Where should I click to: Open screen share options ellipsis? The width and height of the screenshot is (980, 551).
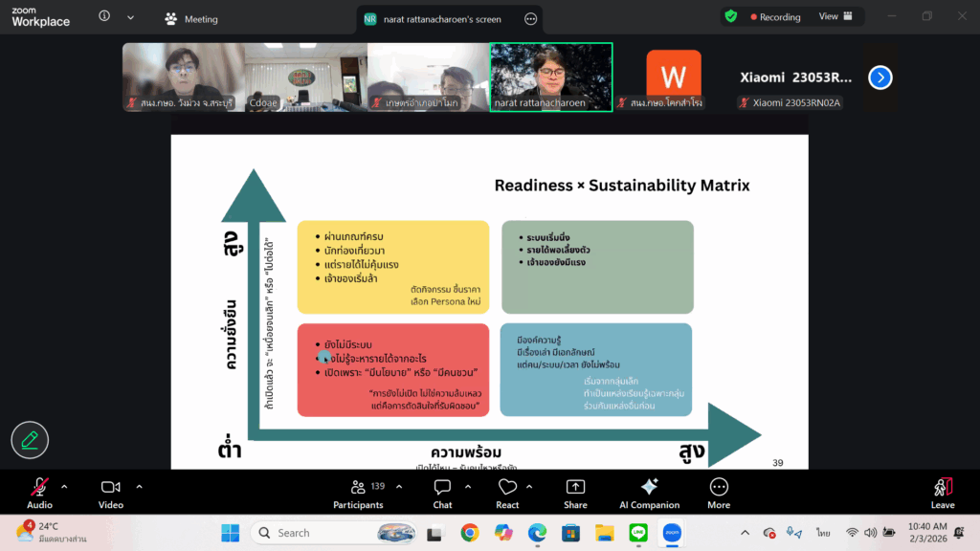point(531,19)
